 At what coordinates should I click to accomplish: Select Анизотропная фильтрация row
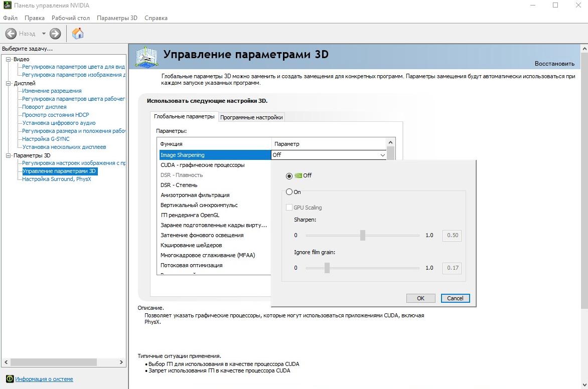click(215, 195)
